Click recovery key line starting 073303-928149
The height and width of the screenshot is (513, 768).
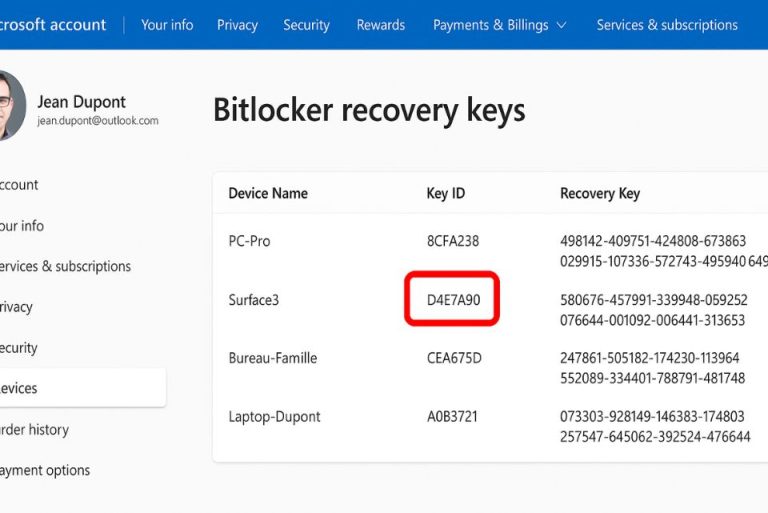click(652, 416)
